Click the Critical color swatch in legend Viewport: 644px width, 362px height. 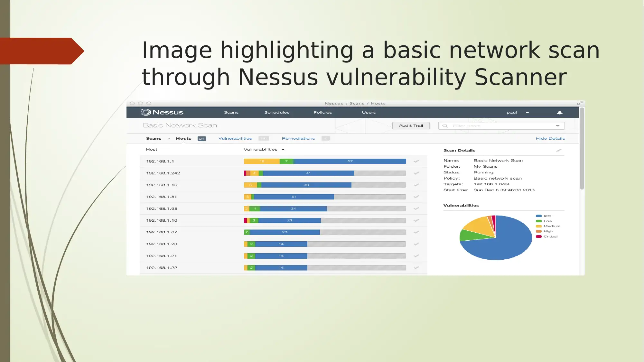coord(539,236)
